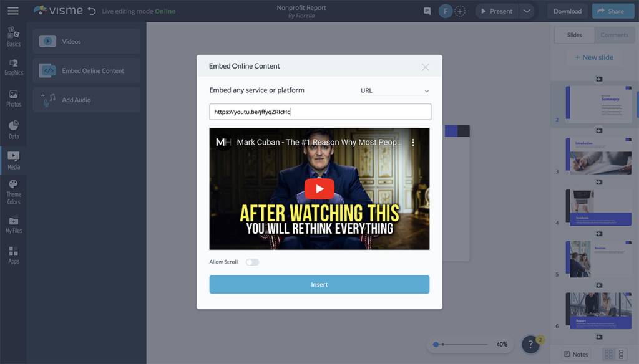This screenshot has height=364, width=639.
Task: Select the Media panel icon
Action: point(13,160)
